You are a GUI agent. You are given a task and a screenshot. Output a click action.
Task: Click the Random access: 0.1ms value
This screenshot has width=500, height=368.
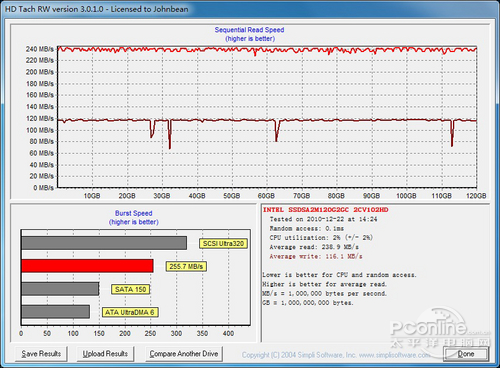coord(307,229)
